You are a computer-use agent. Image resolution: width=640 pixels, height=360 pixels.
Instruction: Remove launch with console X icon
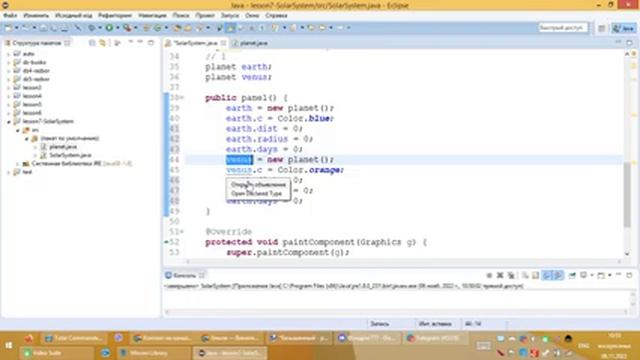tap(500, 276)
